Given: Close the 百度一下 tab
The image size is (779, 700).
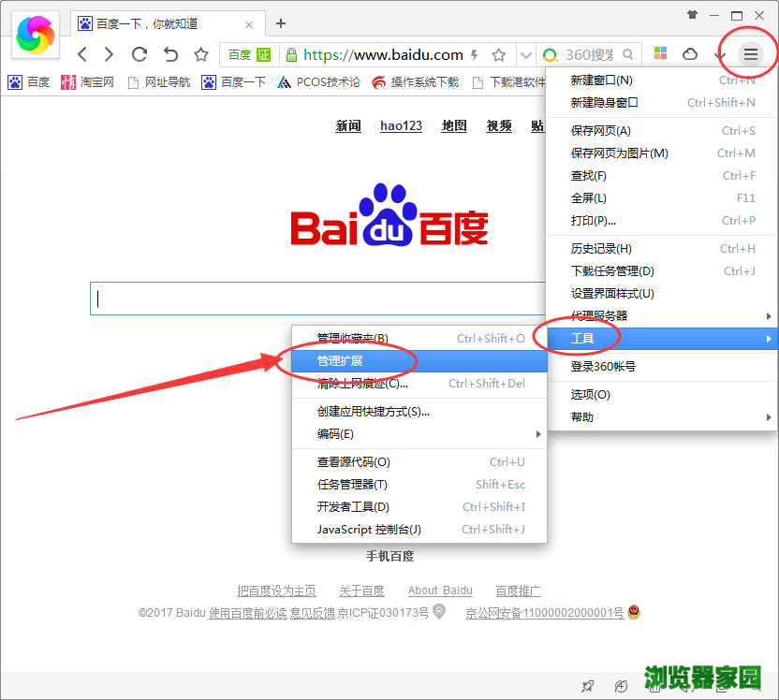Looking at the screenshot, I should [249, 24].
